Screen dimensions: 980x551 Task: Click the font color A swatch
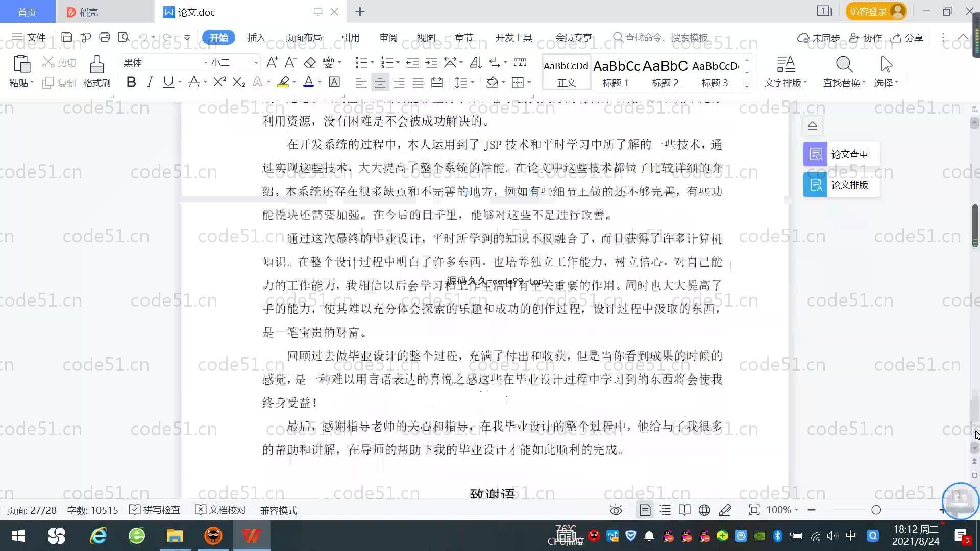point(308,82)
